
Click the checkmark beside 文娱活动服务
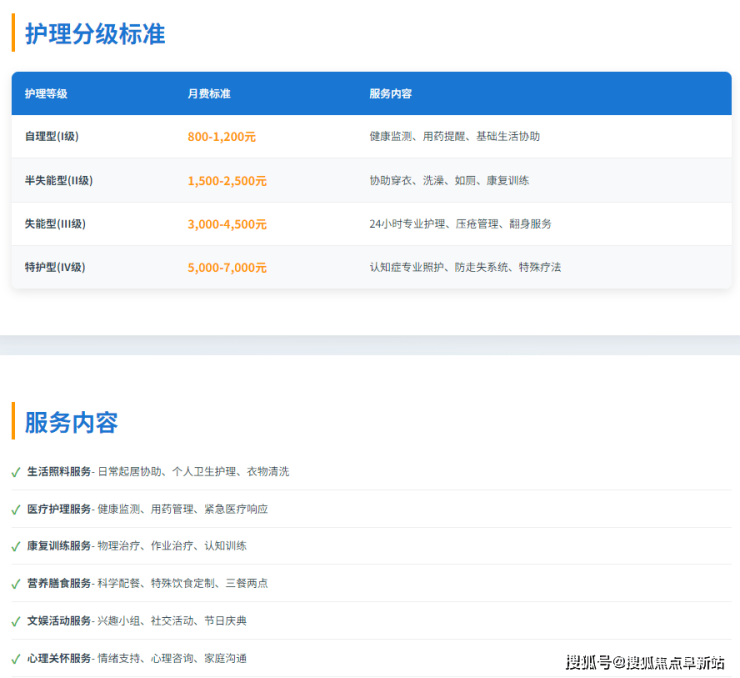pyautogui.click(x=15, y=621)
